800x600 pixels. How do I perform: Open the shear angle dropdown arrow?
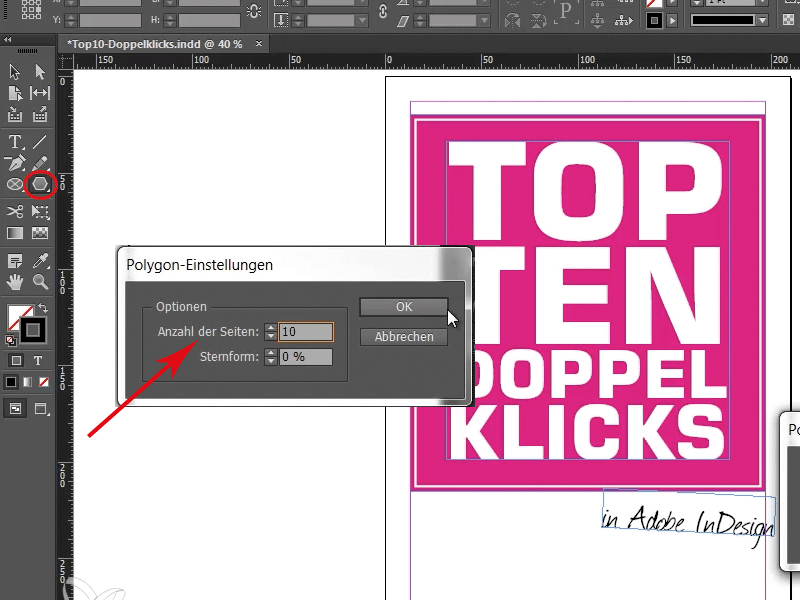click(484, 21)
